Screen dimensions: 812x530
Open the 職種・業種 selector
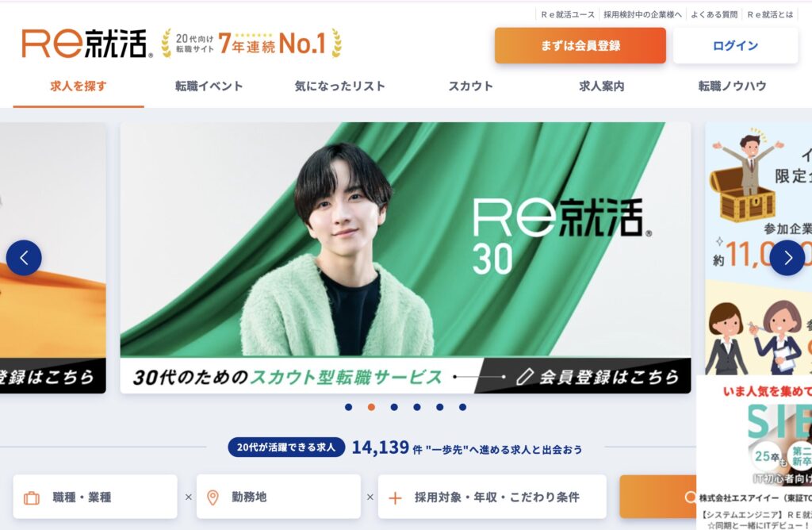pos(95,497)
